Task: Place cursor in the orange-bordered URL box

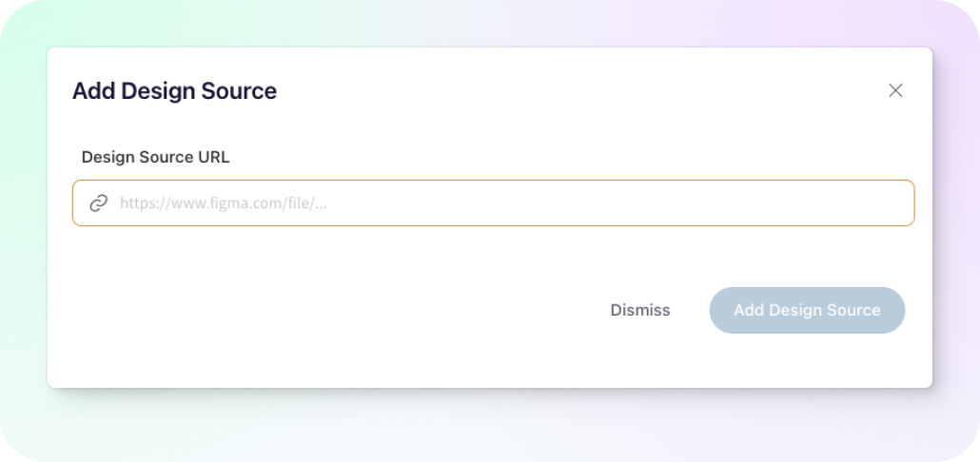Action: [493, 202]
